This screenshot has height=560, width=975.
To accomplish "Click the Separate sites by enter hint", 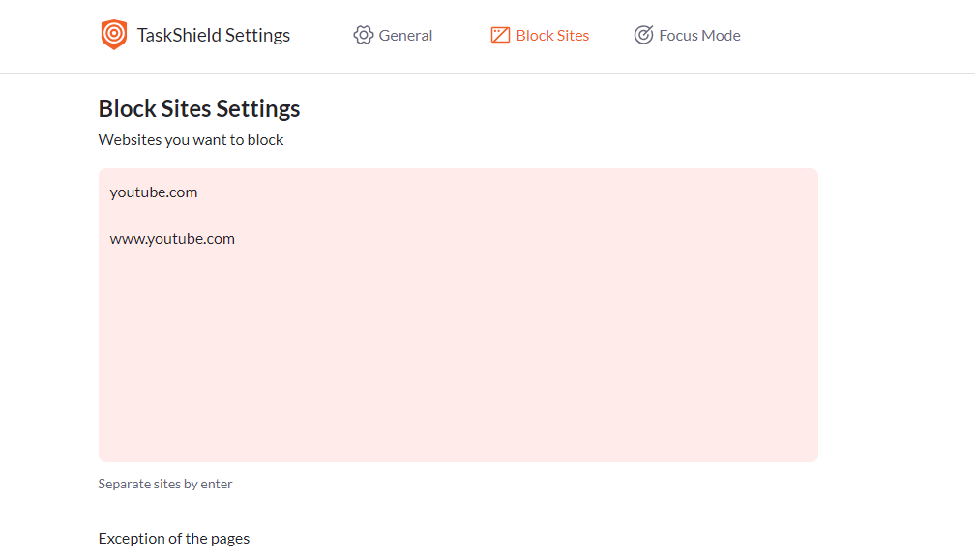I will click(x=164, y=484).
